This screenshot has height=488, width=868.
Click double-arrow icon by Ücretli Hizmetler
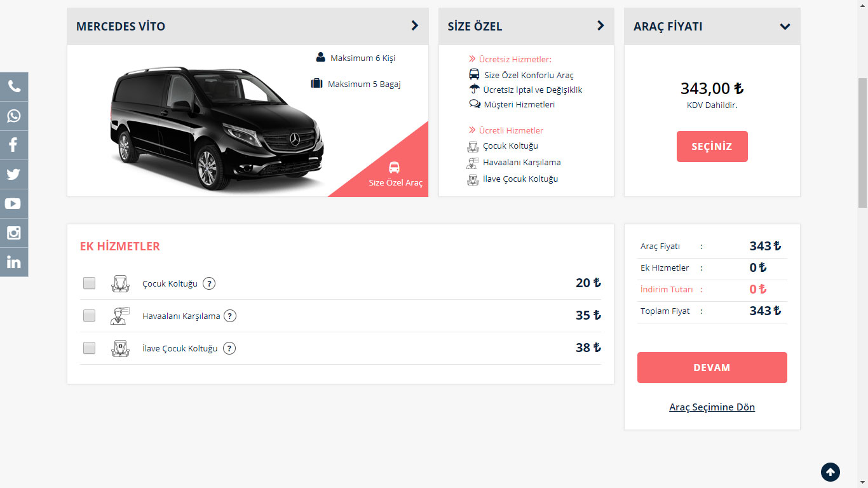point(472,130)
